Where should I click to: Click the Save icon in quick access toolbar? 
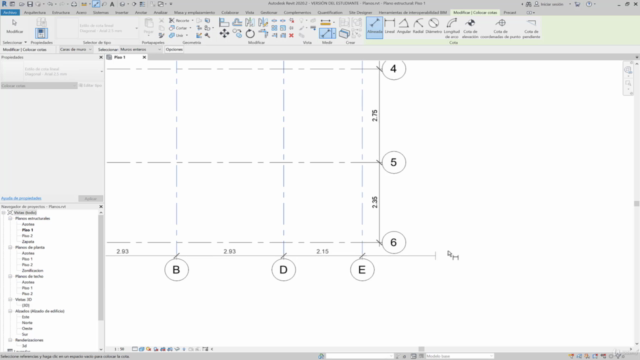tap(30, 4)
